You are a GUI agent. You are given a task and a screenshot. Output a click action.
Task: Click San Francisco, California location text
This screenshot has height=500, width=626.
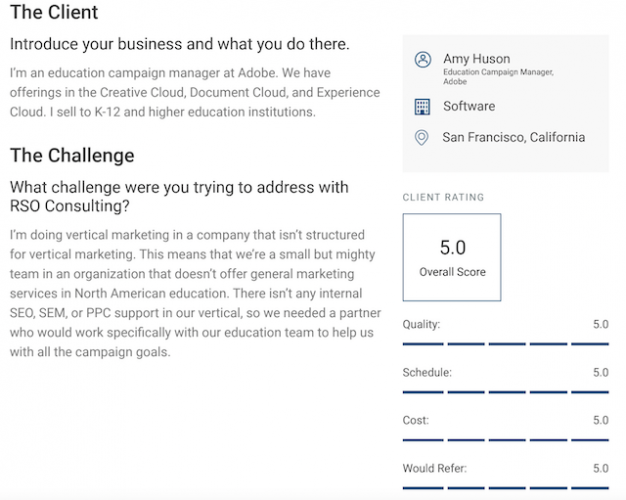(x=514, y=138)
